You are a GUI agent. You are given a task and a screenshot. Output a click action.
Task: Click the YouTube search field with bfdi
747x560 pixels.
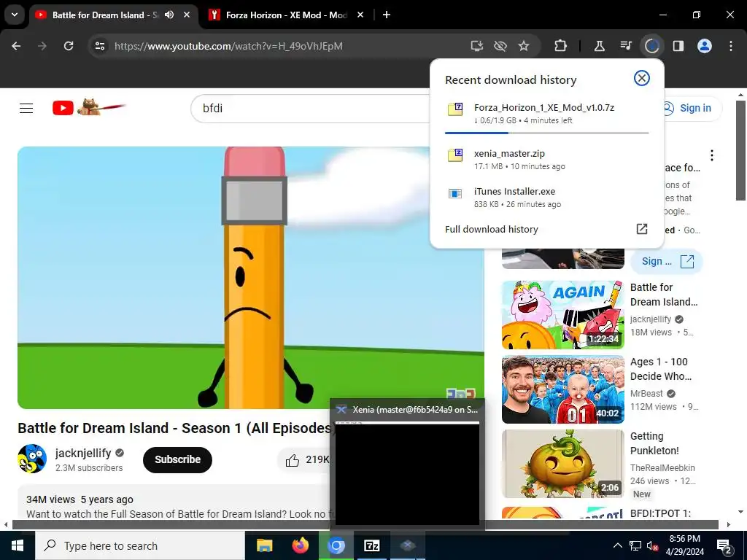(309, 108)
